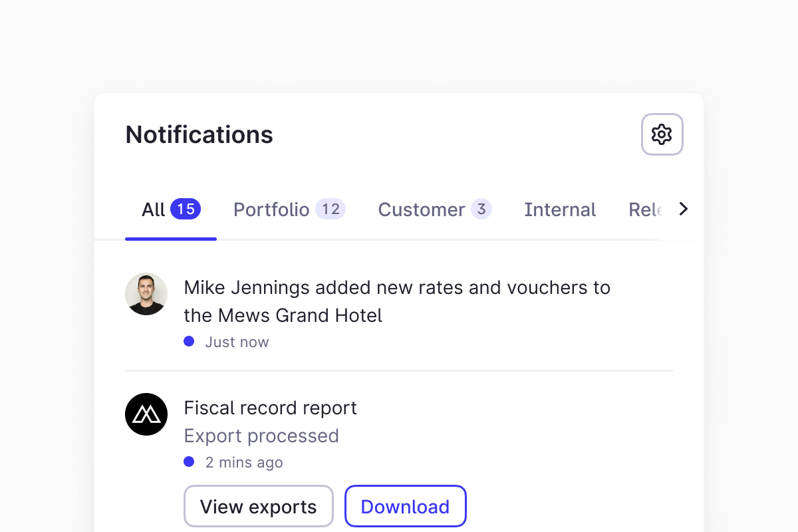This screenshot has height=532, width=798.
Task: Click the 15 count badge
Action: pyautogui.click(x=186, y=209)
